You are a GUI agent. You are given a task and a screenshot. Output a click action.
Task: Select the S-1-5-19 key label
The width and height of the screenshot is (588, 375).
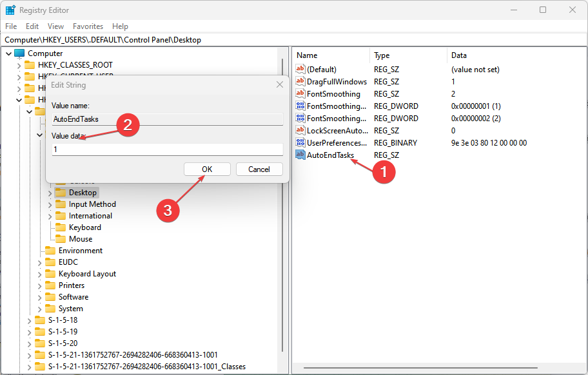coord(63,332)
